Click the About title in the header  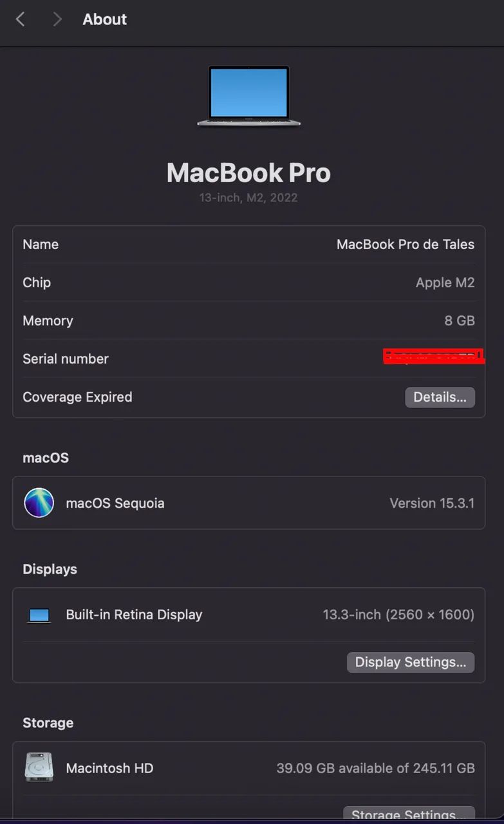[x=104, y=19]
